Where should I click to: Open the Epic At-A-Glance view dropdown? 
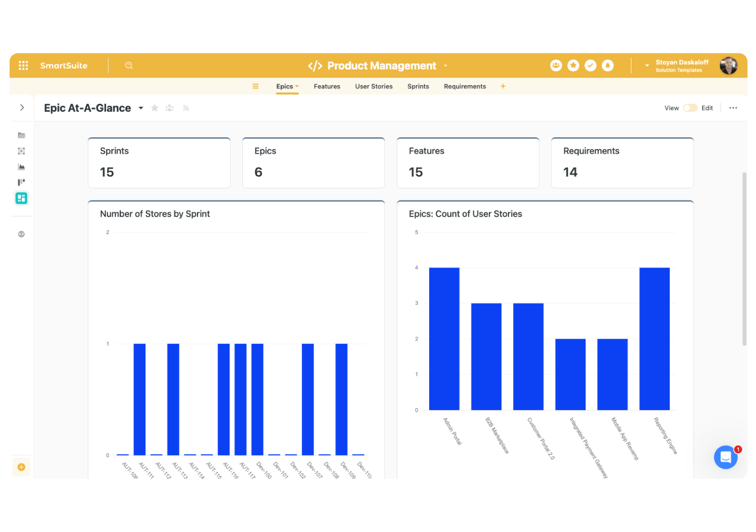[141, 108]
